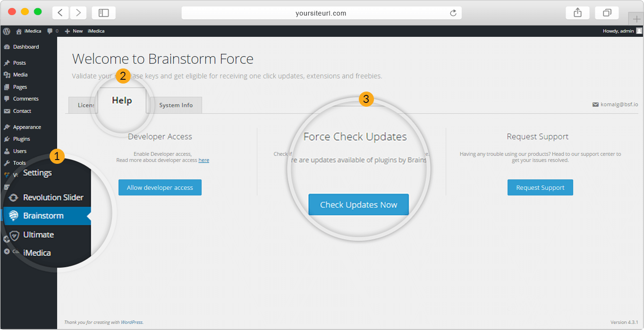Viewport: 644px width, 330px height.
Task: Open iMedica in the magnified sidebar
Action: click(x=37, y=253)
